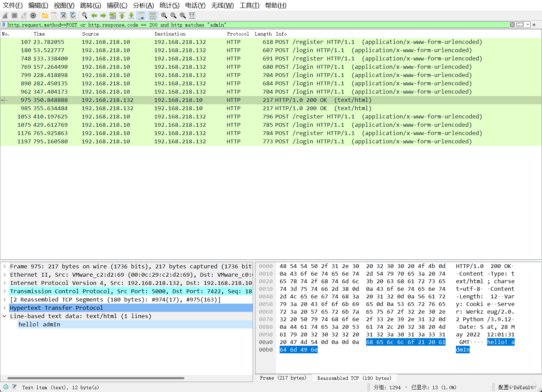
Task: Toggle auto-scroll during live capture
Action: [141, 16]
